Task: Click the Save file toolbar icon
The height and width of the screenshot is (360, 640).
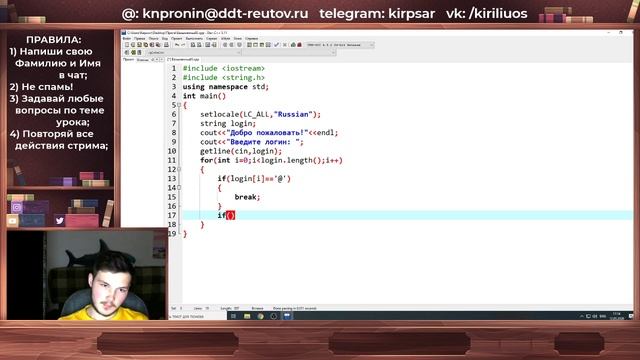Action: (x=139, y=45)
